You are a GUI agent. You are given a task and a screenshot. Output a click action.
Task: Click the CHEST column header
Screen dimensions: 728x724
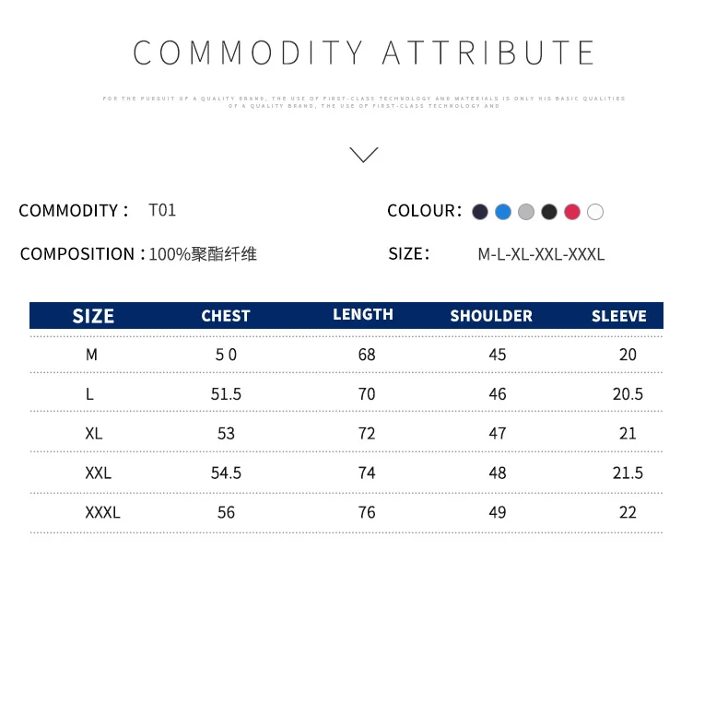point(226,316)
